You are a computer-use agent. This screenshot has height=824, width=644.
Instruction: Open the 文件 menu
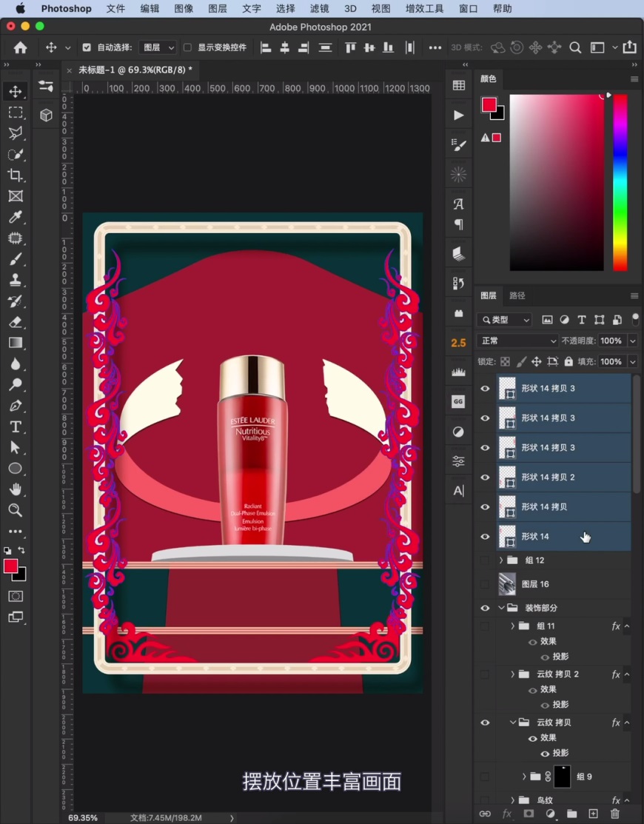pyautogui.click(x=115, y=8)
